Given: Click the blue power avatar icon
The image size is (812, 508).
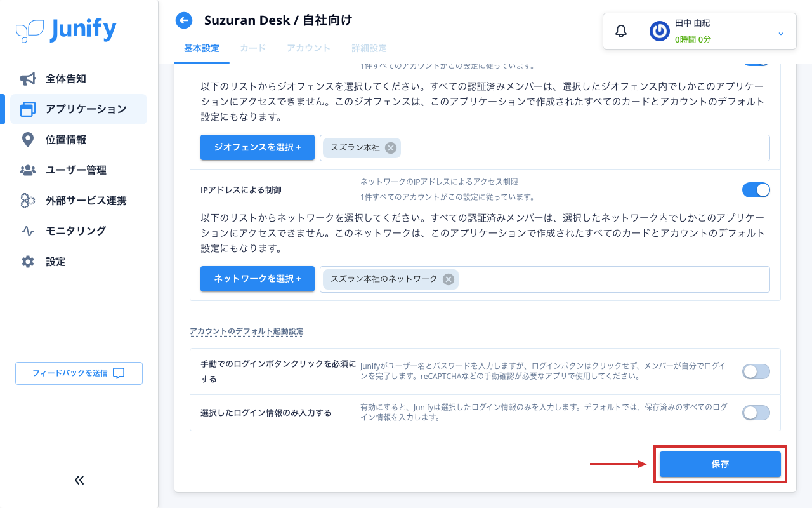Looking at the screenshot, I should (660, 31).
